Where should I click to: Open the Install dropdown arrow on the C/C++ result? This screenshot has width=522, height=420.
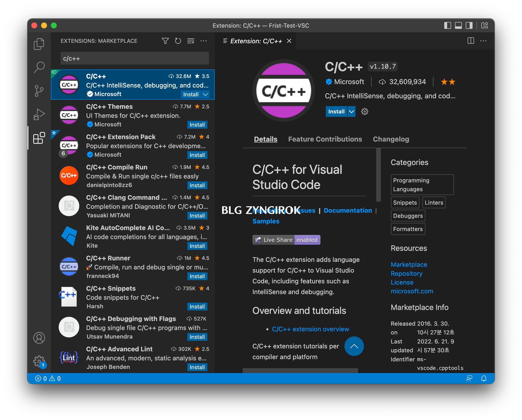point(205,94)
